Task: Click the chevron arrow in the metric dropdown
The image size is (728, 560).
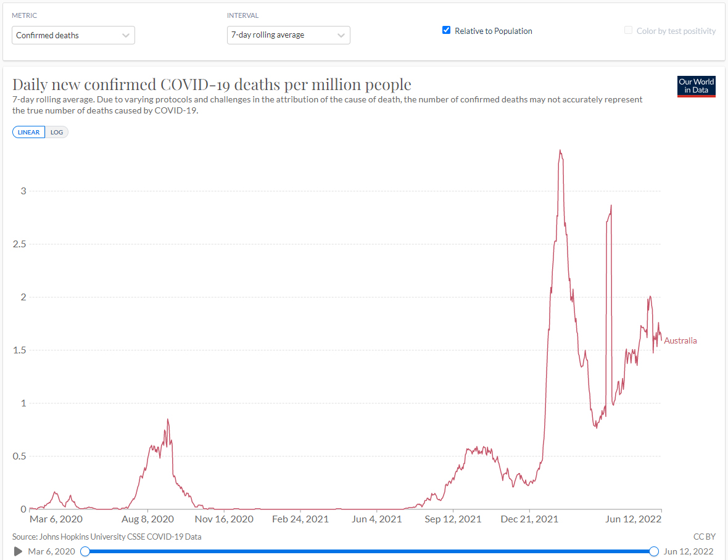Action: pos(126,35)
